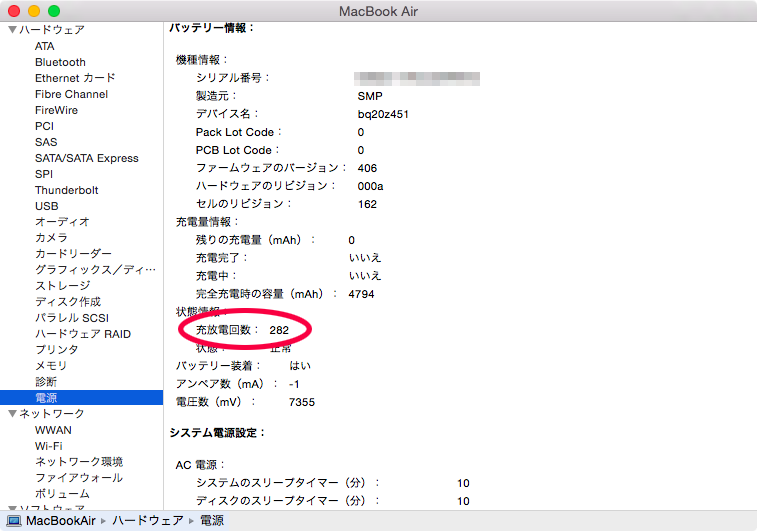757x531 pixels.
Task: Click the PCB Lot Code label
Action: coord(237,151)
